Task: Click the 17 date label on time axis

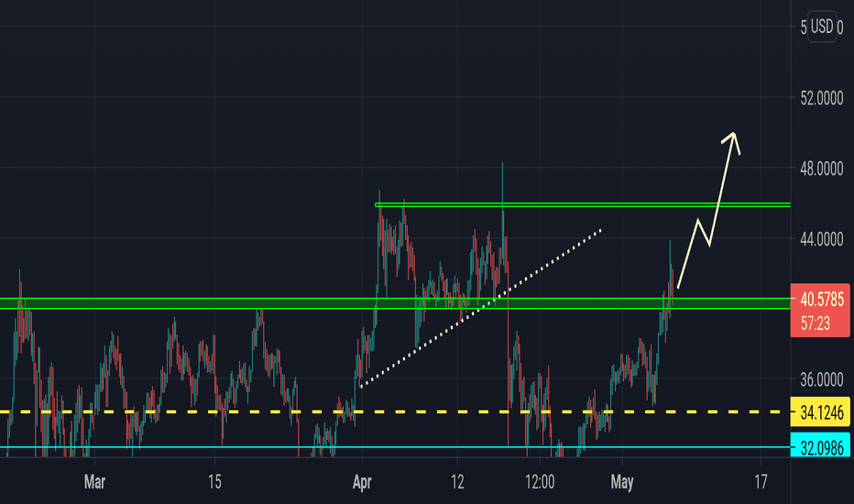Action: click(x=761, y=482)
